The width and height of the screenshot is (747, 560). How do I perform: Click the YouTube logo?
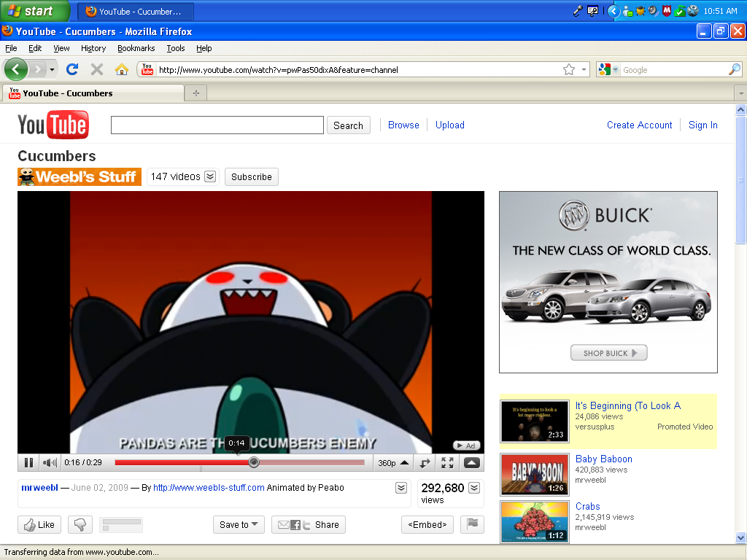click(53, 125)
